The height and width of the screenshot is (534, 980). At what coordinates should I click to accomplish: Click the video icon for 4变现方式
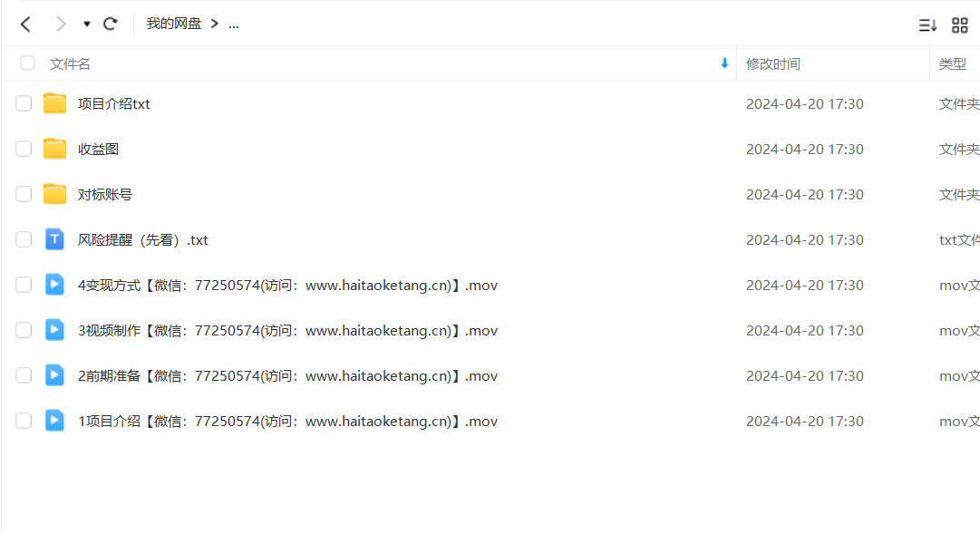pos(54,285)
